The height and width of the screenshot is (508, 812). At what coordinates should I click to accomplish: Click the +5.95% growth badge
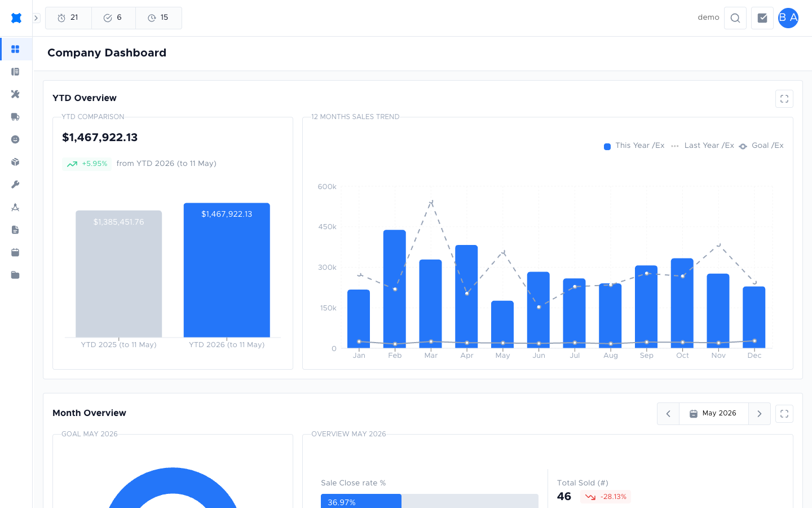pyautogui.click(x=87, y=164)
